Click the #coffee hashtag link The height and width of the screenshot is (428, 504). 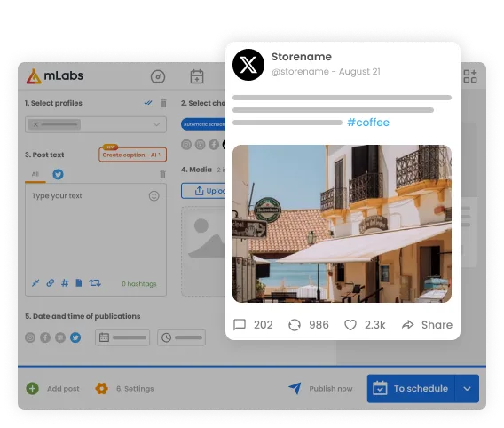pyautogui.click(x=368, y=123)
